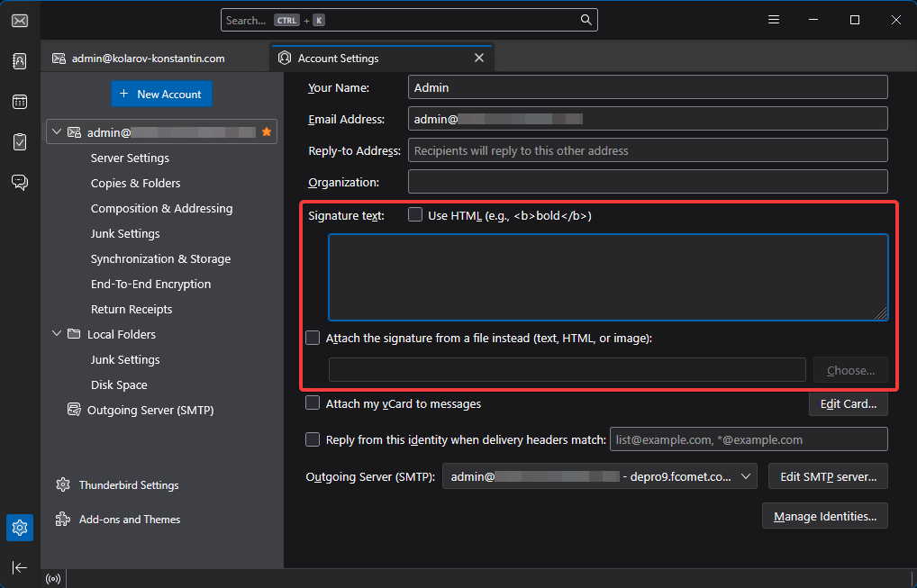Click the delivery headers match field

749,439
